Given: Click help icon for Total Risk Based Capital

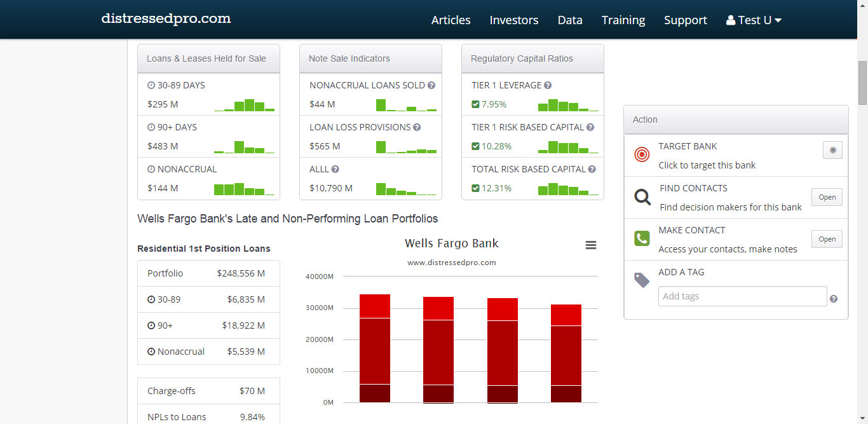Looking at the screenshot, I should tap(592, 169).
